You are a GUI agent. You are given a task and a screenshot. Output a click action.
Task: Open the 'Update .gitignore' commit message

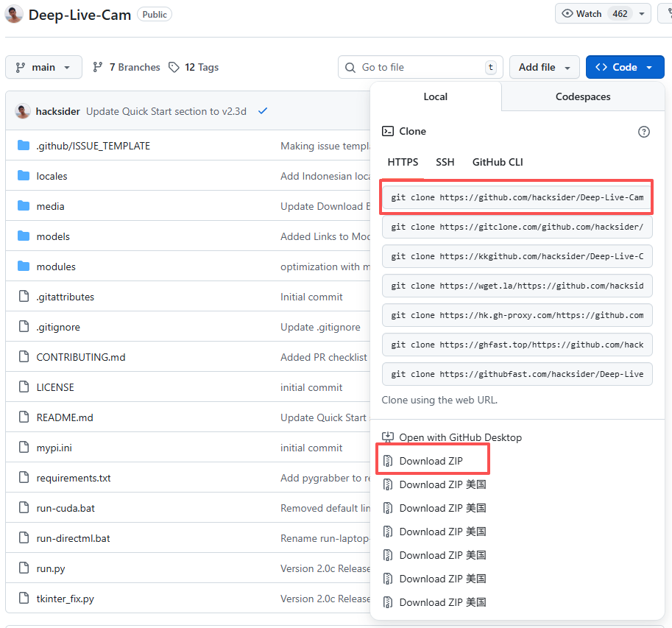coord(320,327)
